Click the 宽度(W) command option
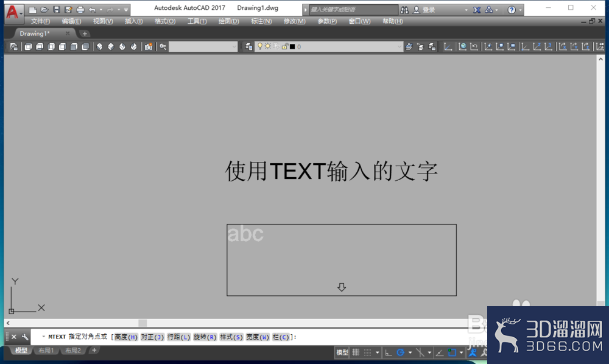The width and height of the screenshot is (609, 364). click(x=258, y=337)
